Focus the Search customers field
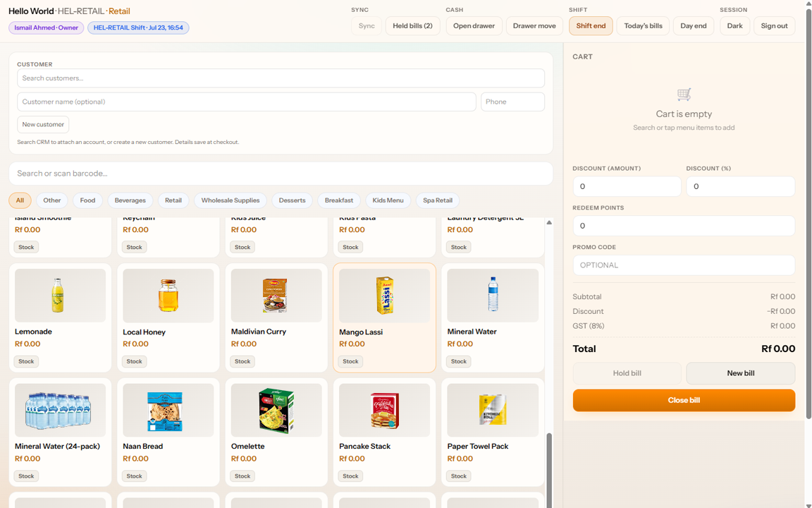Screen dimensions: 812x508 pyautogui.click(x=281, y=78)
